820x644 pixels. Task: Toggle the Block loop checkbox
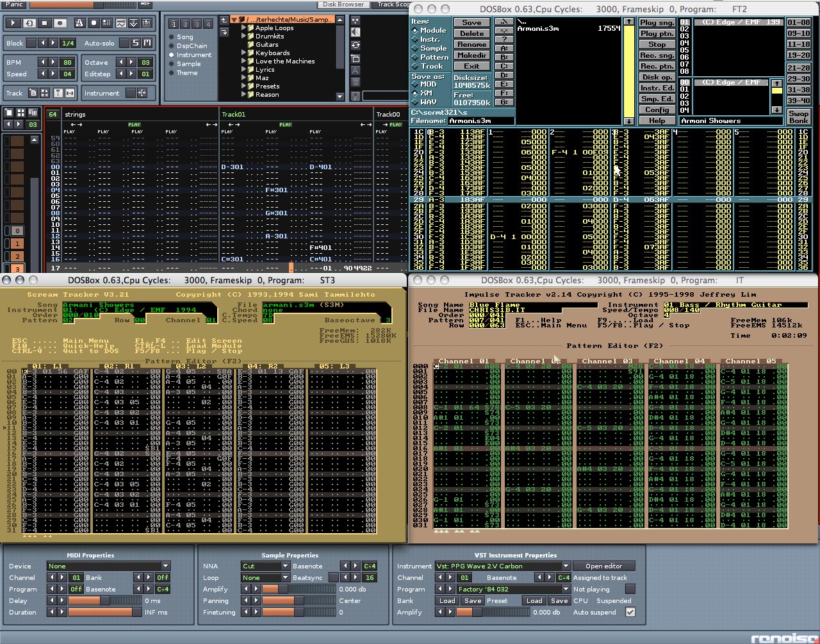(x=33, y=43)
